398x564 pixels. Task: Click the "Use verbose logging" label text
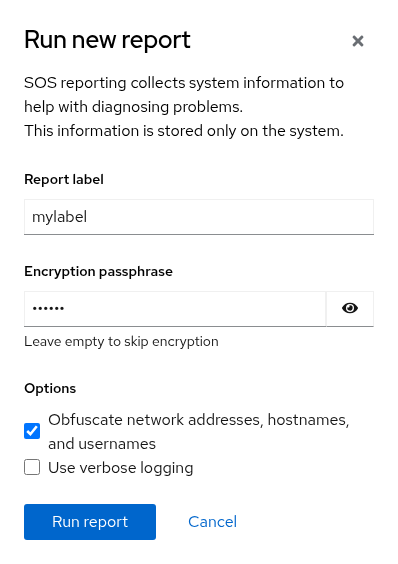click(121, 468)
